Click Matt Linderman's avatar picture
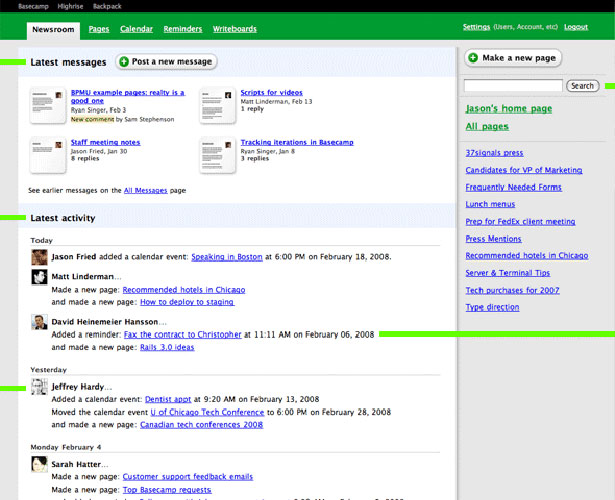The width and height of the screenshot is (615, 500). point(39,277)
